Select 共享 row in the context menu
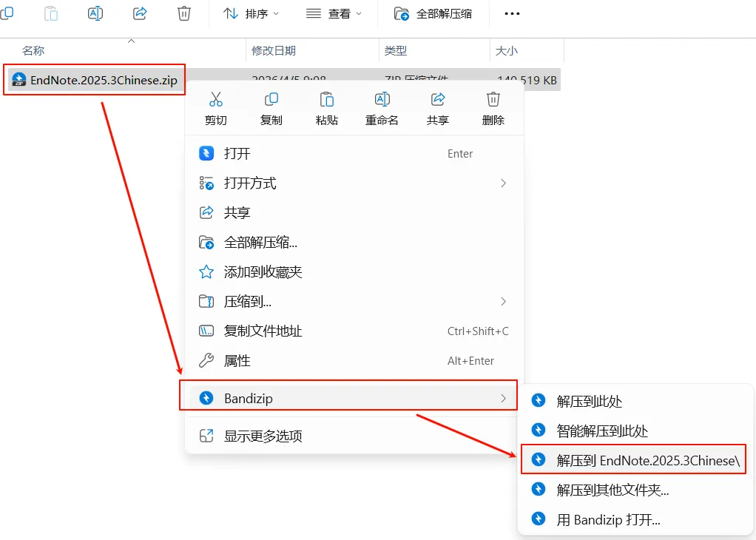 tap(354, 212)
